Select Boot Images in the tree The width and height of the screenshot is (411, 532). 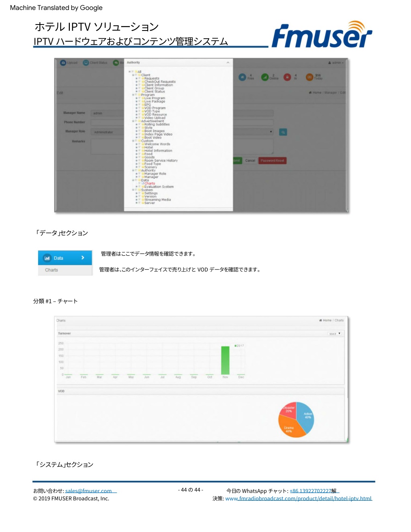(x=154, y=131)
